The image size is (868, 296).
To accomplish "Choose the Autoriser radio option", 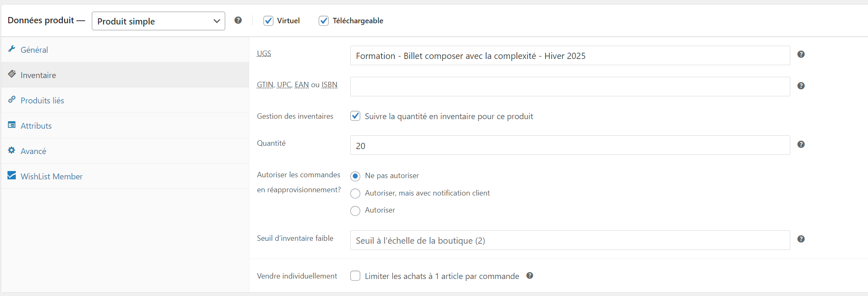I will tap(355, 210).
